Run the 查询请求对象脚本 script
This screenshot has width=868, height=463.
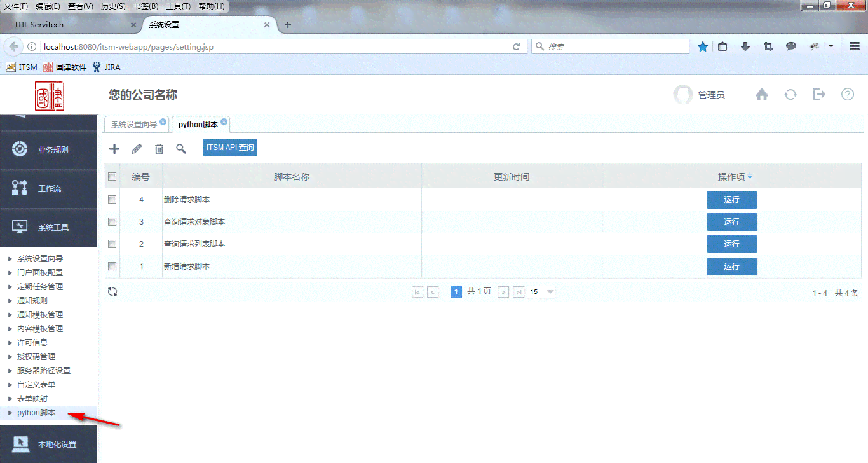click(x=732, y=222)
